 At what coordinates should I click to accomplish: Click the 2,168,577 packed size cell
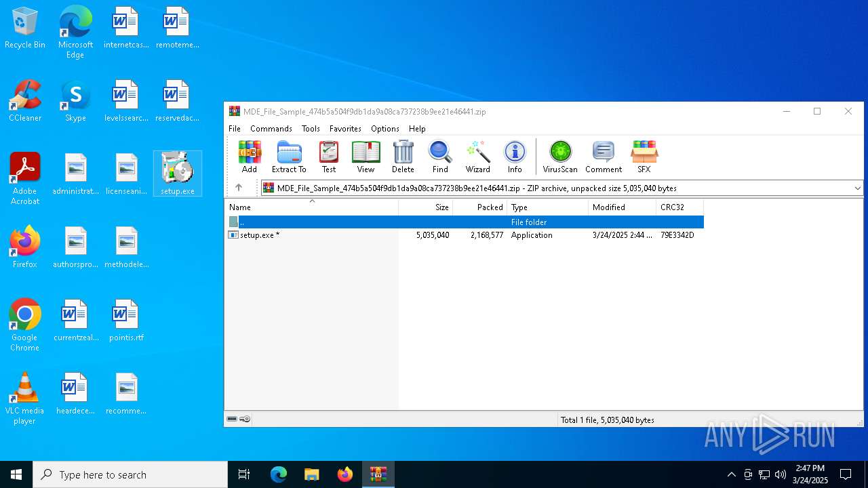point(487,235)
